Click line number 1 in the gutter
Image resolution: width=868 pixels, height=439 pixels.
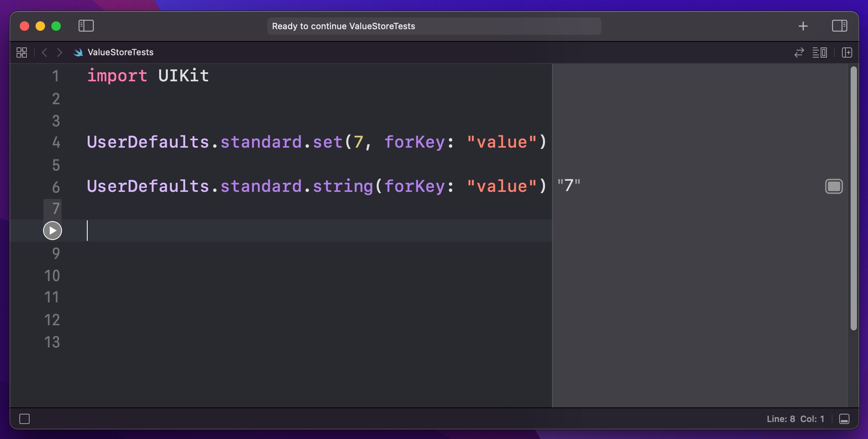coord(56,76)
